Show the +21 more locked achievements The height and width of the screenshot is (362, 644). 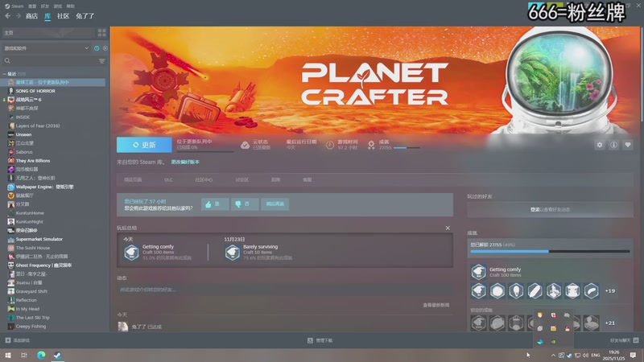pyautogui.click(x=610, y=323)
